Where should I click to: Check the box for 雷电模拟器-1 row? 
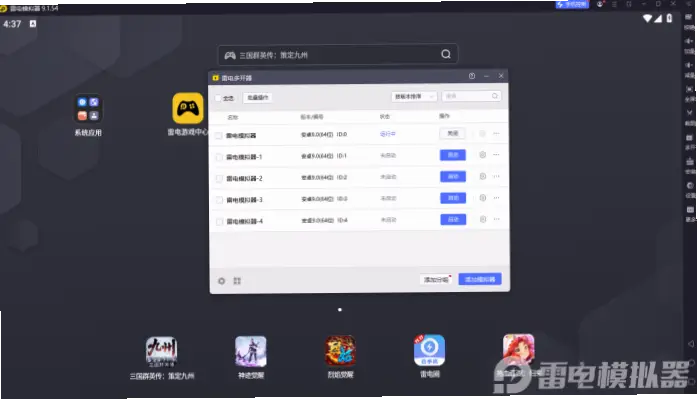tap(219, 157)
